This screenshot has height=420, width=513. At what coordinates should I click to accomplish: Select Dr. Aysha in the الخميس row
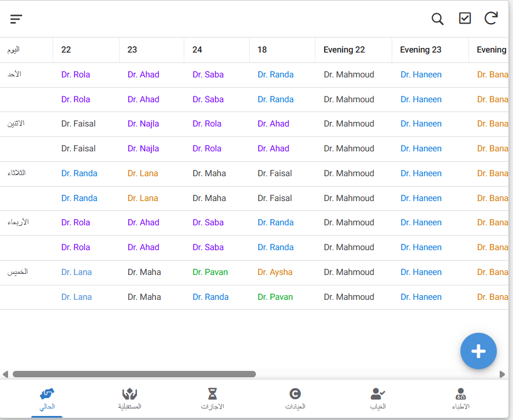[x=275, y=272]
